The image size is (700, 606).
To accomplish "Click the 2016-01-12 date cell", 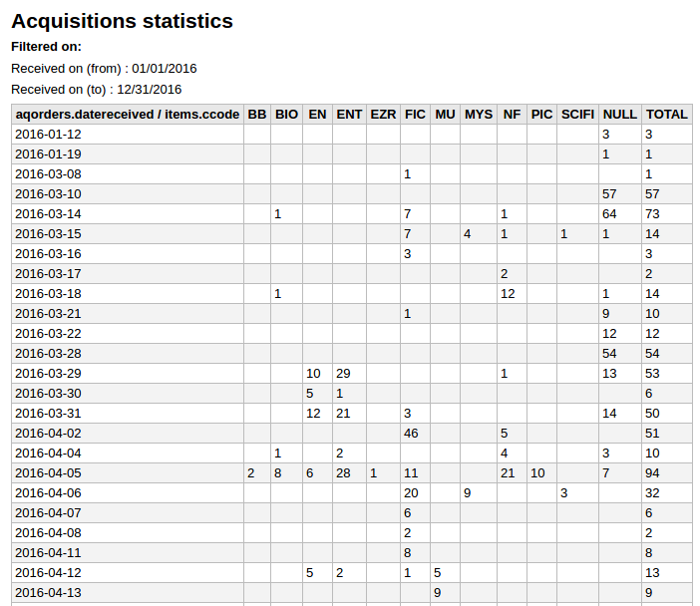I will point(49,135).
